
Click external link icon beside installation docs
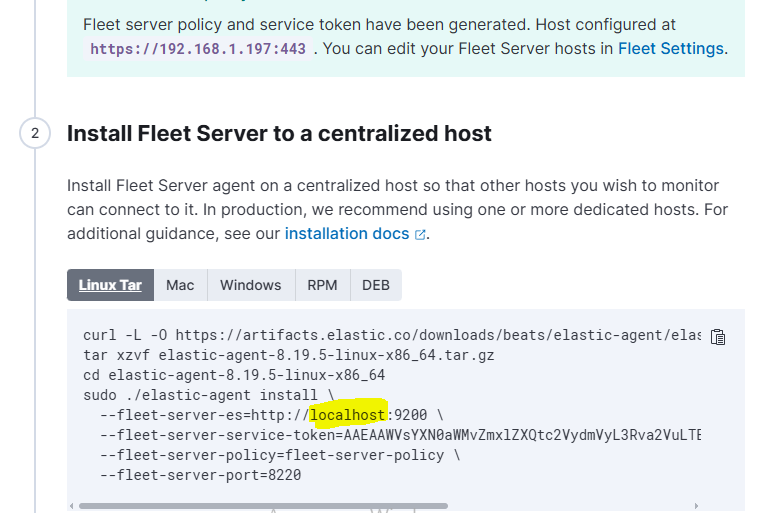tap(421, 234)
